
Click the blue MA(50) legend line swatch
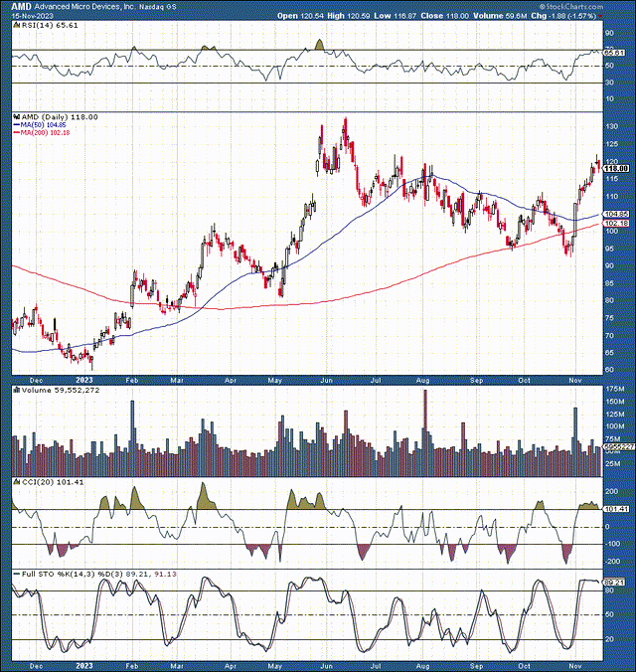pyautogui.click(x=17, y=124)
